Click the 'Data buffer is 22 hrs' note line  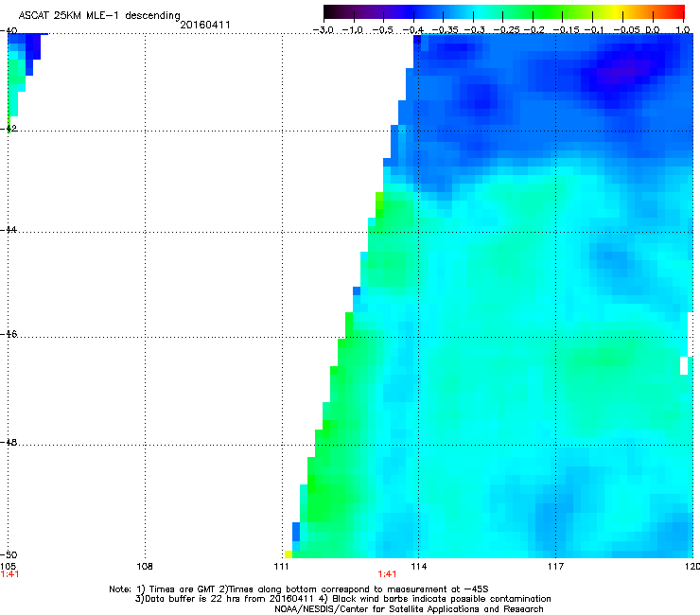tap(343, 599)
